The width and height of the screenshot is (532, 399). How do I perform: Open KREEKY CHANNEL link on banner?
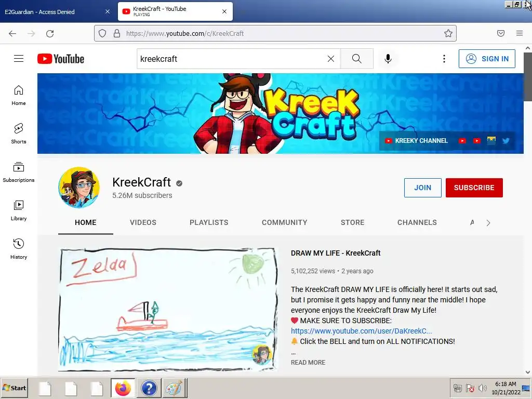click(416, 141)
